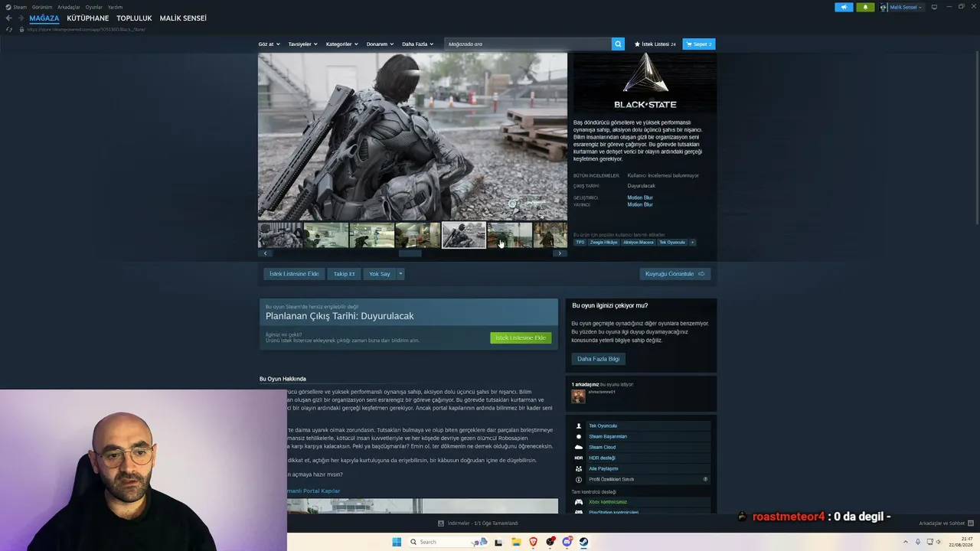The width and height of the screenshot is (980, 551).
Task: Open the Oyunlar menu
Action: (x=94, y=7)
